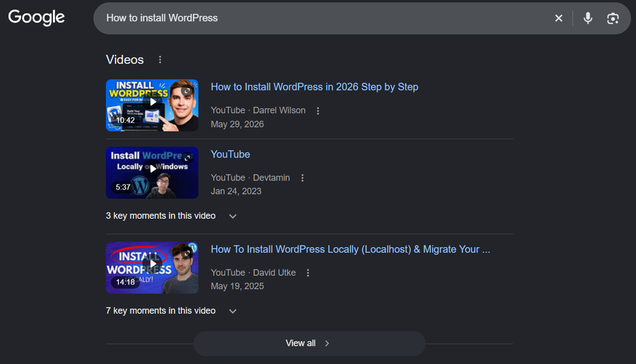Click the 10:42 duration badge
The height and width of the screenshot is (364, 636).
tap(125, 120)
